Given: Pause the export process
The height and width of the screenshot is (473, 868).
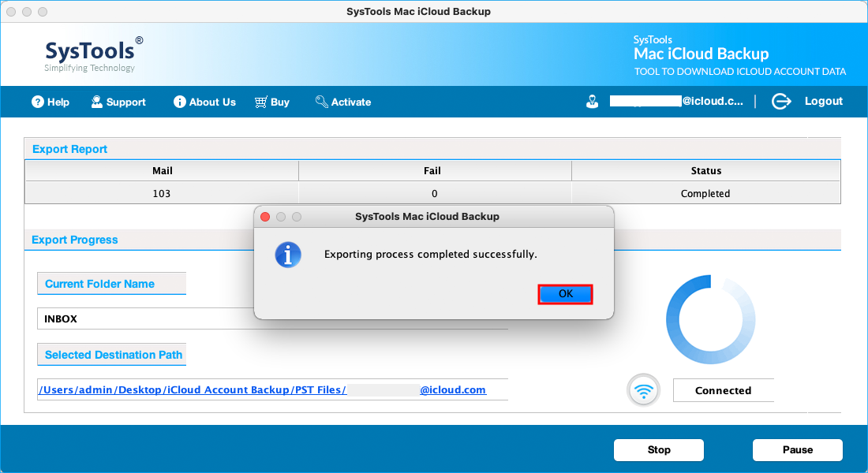Looking at the screenshot, I should click(798, 450).
